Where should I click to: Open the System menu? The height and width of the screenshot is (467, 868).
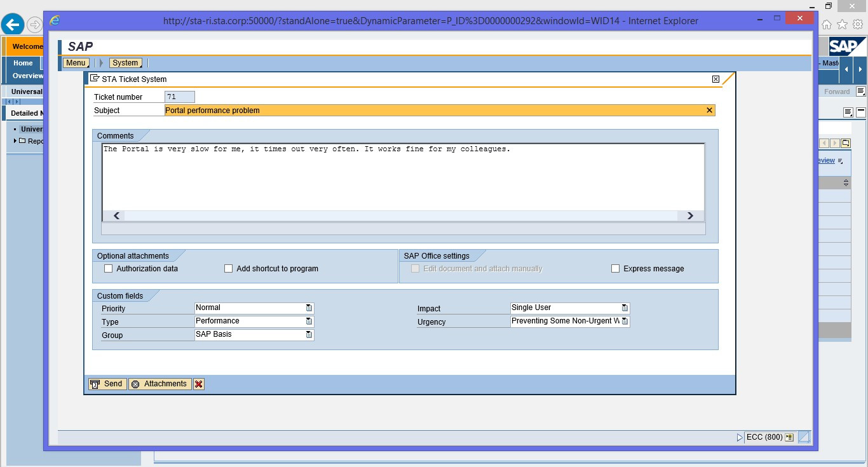tap(126, 63)
